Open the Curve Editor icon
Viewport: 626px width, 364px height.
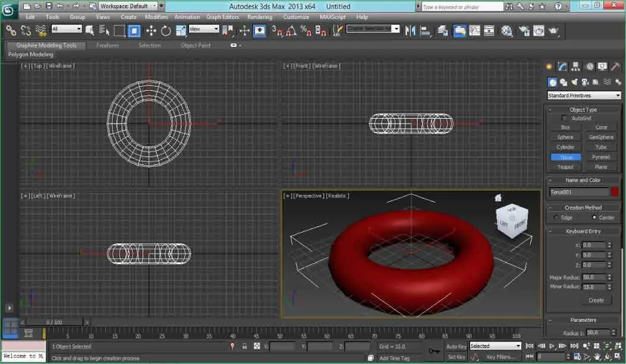474,30
